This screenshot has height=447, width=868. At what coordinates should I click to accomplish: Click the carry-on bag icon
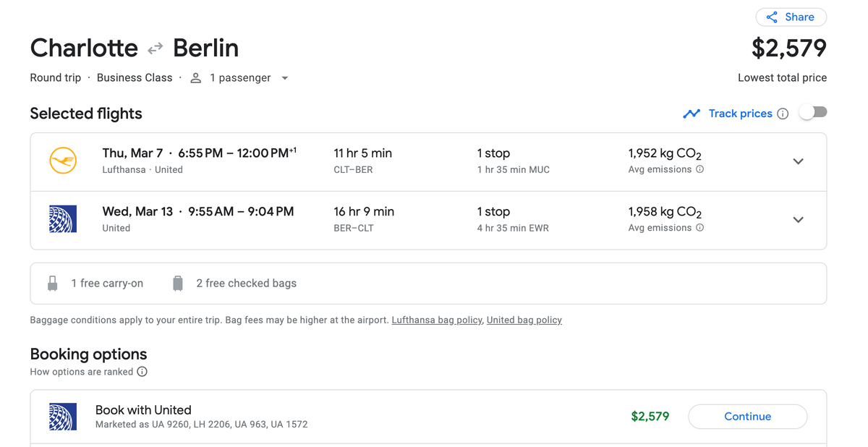coord(52,283)
